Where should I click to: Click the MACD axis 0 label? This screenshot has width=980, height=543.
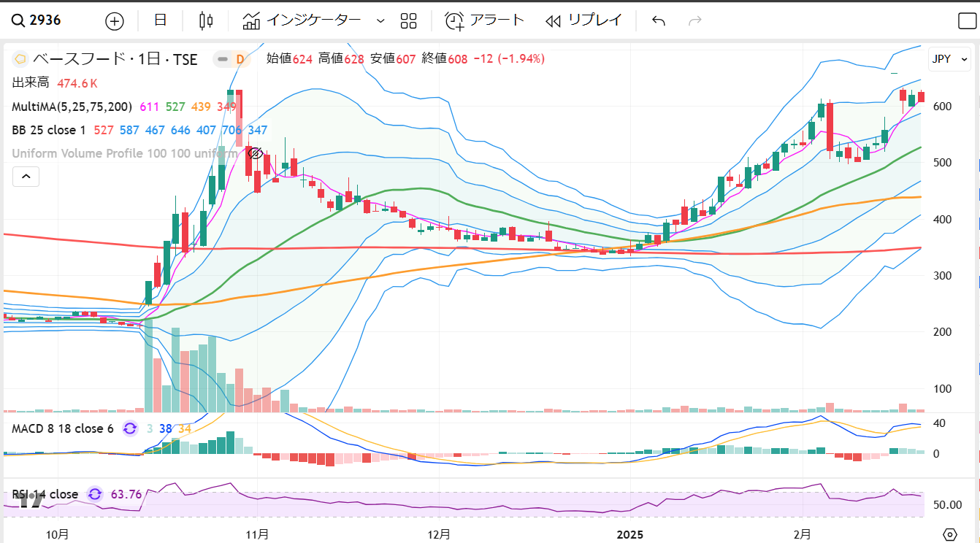[x=936, y=454]
